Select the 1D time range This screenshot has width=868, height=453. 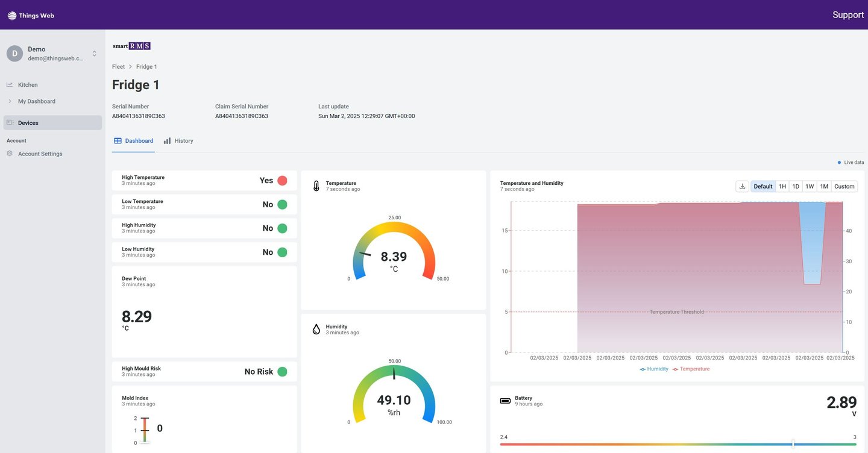coord(796,187)
